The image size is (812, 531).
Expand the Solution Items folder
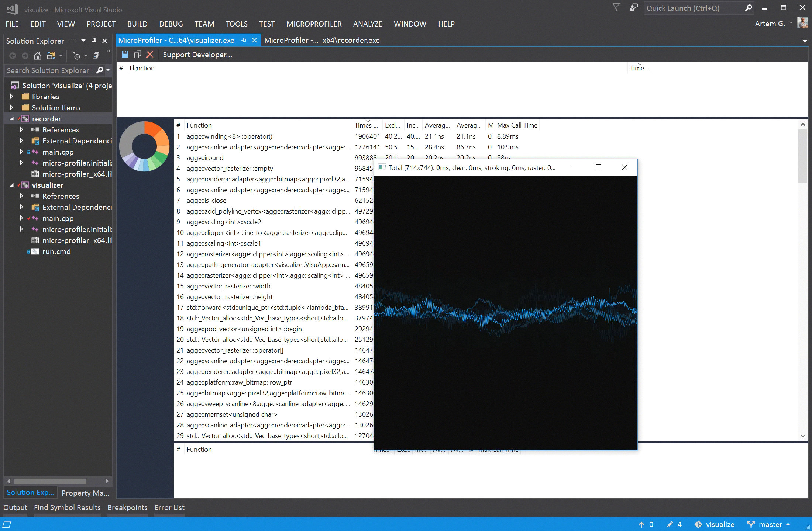coord(11,107)
